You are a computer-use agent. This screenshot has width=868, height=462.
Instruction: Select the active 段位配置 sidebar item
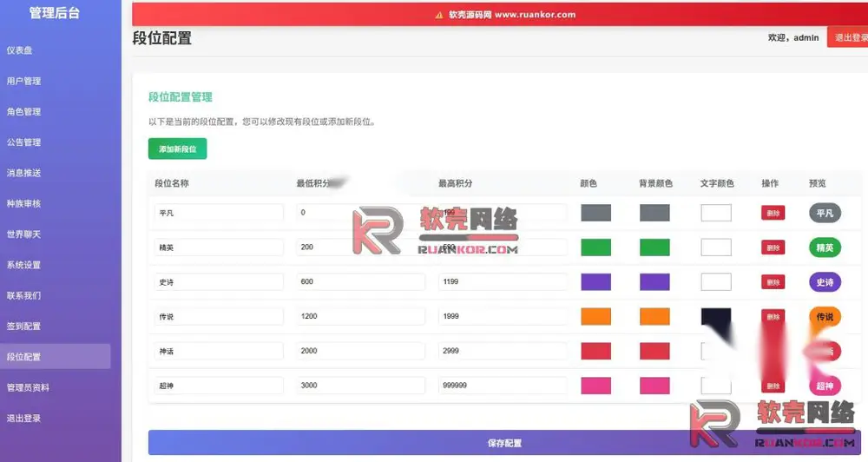(x=56, y=357)
